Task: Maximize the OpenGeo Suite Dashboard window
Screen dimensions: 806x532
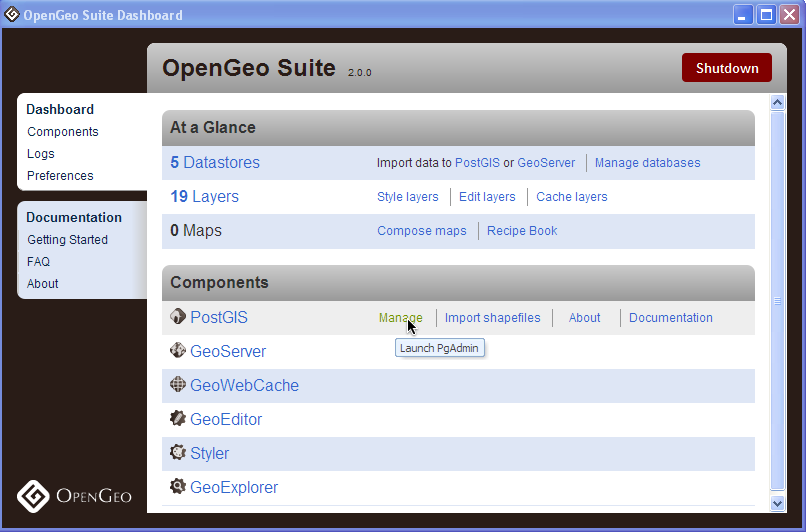Action: [766, 15]
